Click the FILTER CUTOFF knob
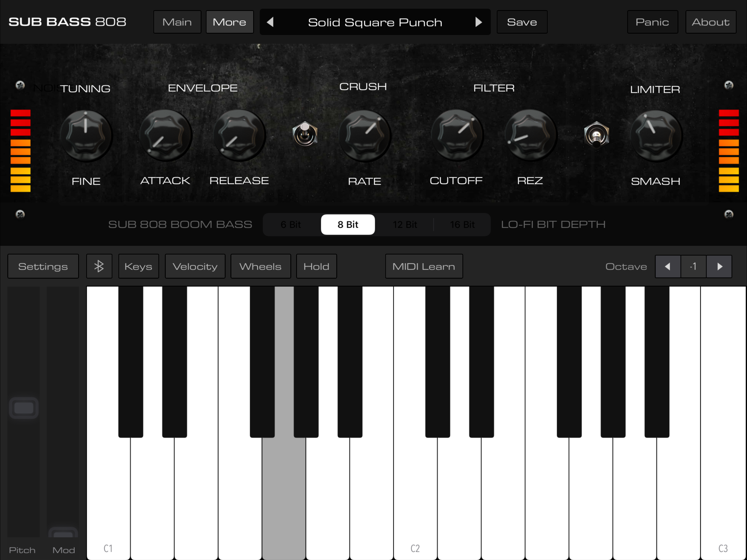 (x=457, y=135)
